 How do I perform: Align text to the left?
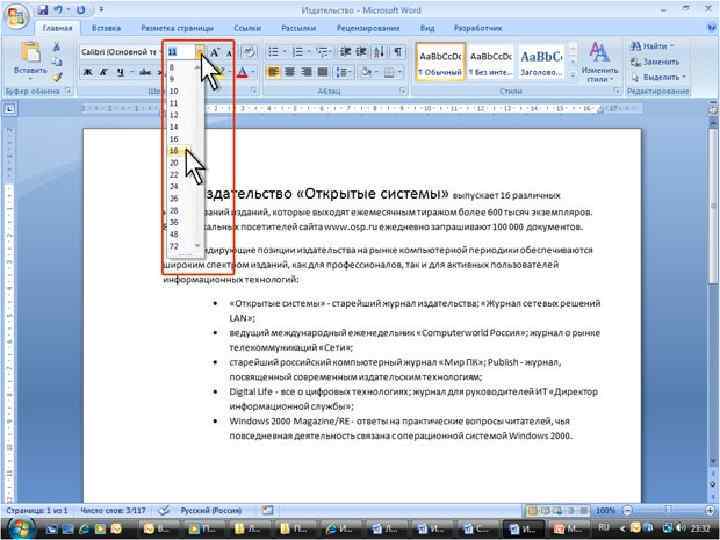click(x=273, y=72)
